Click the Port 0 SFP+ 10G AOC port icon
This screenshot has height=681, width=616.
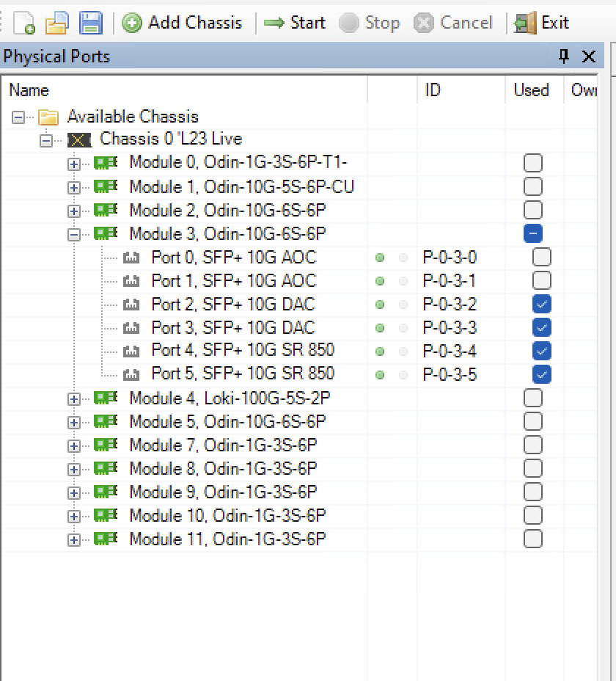(131, 258)
